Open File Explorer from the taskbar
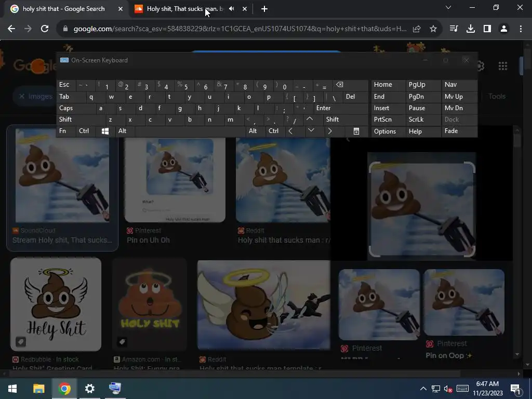The height and width of the screenshot is (399, 532). tap(38, 389)
